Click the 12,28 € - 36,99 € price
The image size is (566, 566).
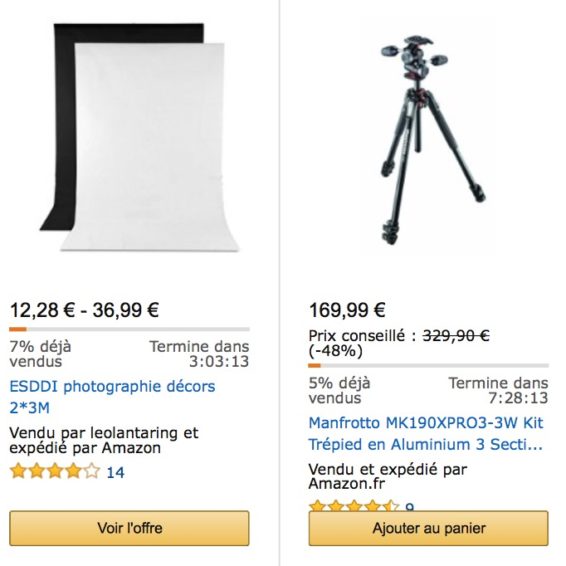[x=84, y=310]
